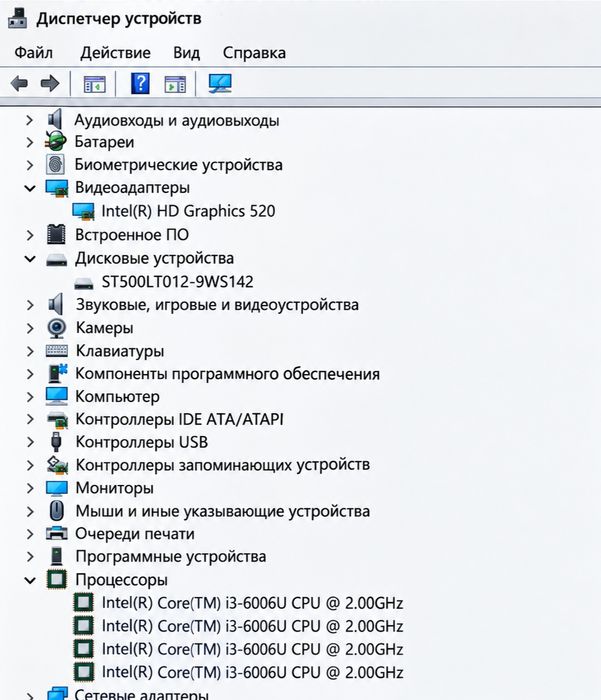Select the second Intel Core i3-6006U processor
601x700 pixels.
tap(252, 626)
